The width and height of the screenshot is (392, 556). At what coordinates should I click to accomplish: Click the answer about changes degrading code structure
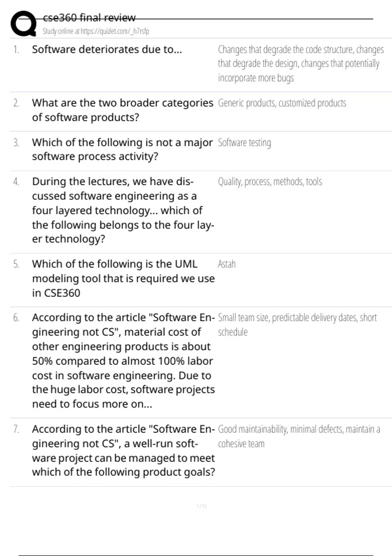point(301,63)
